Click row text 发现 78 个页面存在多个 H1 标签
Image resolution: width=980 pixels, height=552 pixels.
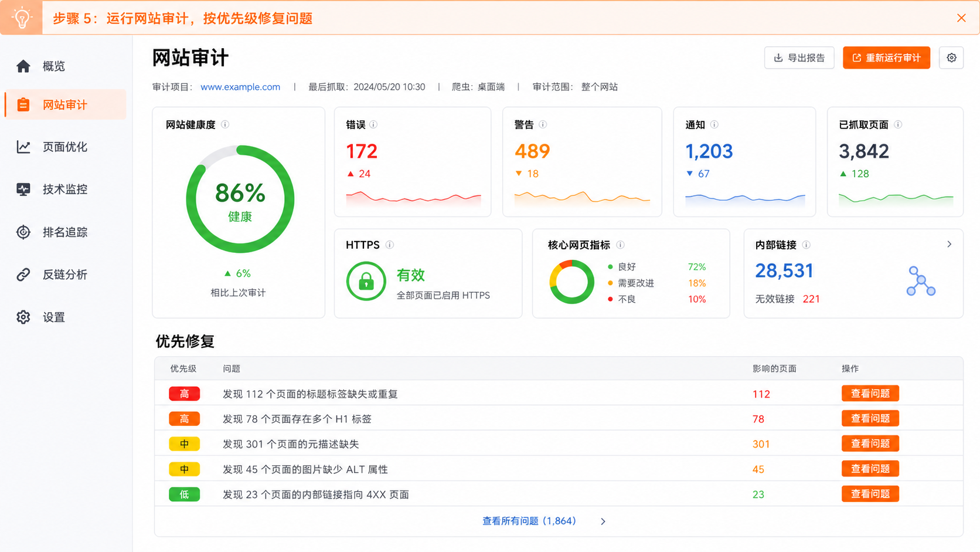pos(297,419)
